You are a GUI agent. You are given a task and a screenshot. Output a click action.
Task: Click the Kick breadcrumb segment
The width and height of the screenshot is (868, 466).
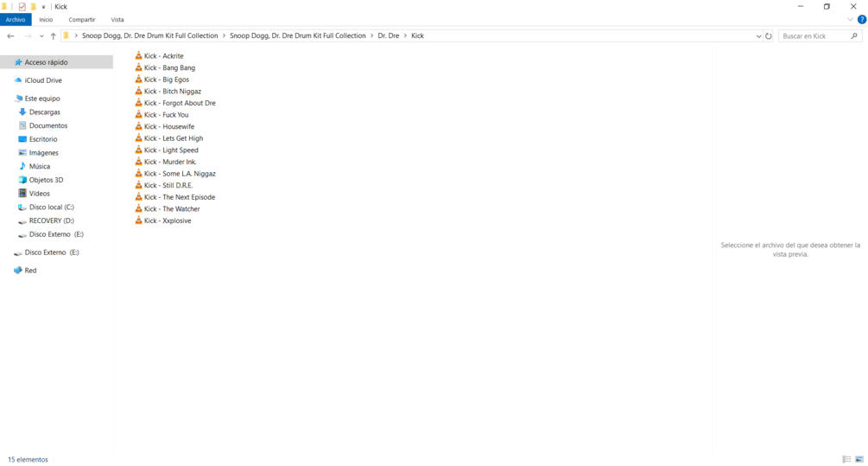pos(417,35)
